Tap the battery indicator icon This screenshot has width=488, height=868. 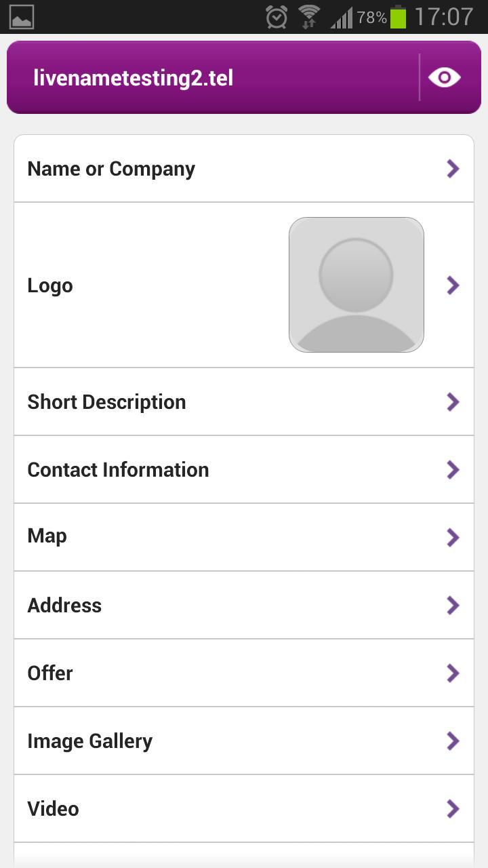coord(398,17)
